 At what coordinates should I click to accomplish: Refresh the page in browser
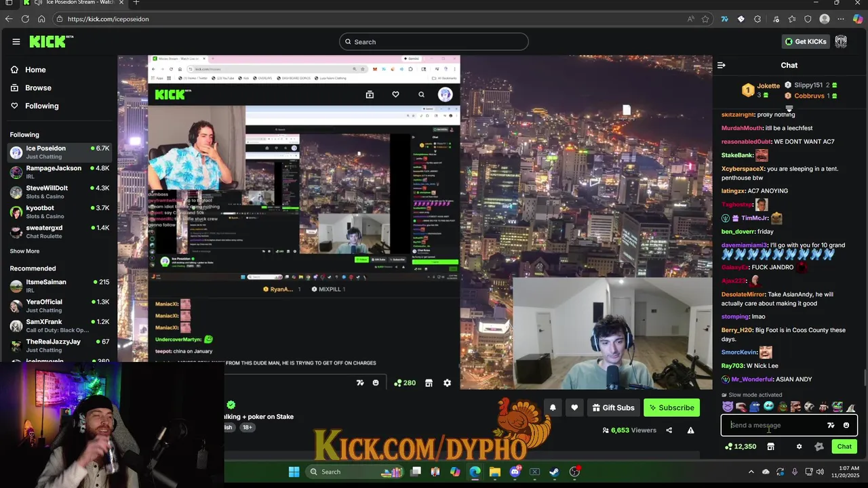pos(25,19)
